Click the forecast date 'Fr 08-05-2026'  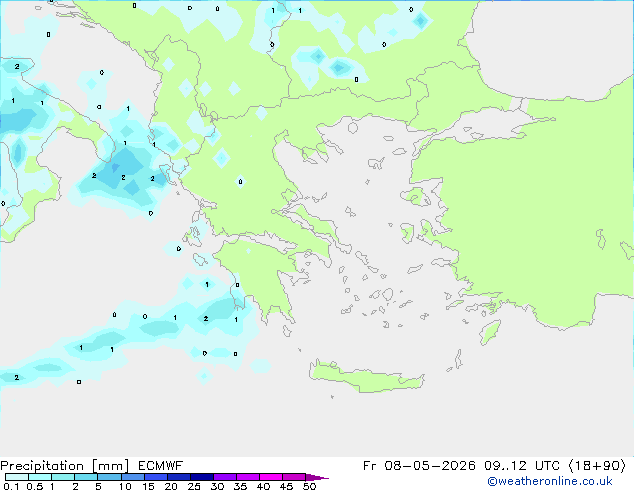(x=419, y=466)
